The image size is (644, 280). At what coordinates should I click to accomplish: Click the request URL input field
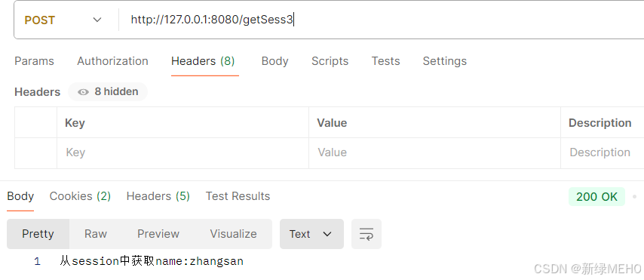coord(382,20)
